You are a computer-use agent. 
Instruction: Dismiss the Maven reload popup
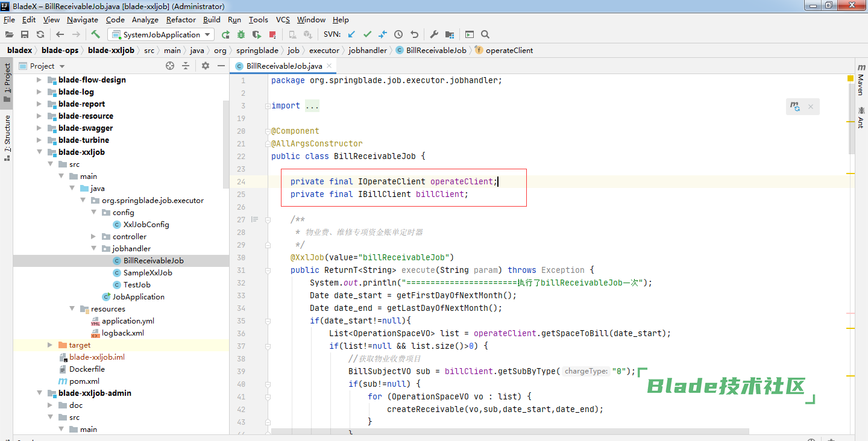coord(811,107)
